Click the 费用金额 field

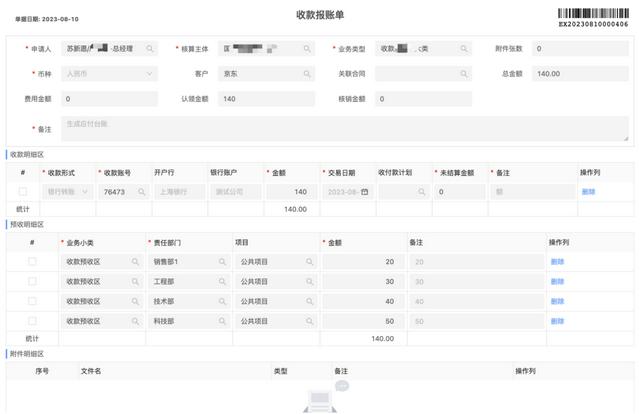[109, 99]
